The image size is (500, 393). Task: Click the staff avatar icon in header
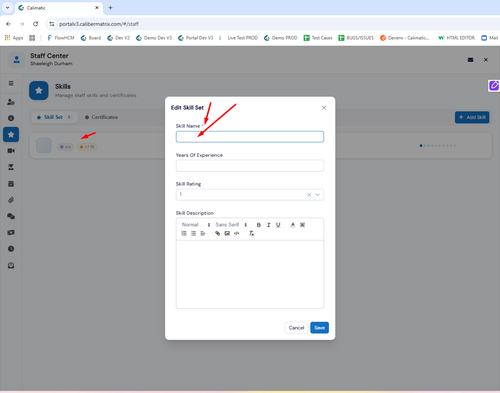pyautogui.click(x=16, y=60)
